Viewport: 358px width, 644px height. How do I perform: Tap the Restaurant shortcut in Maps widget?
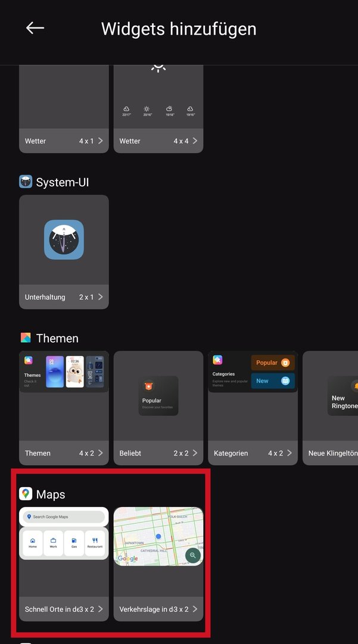click(95, 543)
